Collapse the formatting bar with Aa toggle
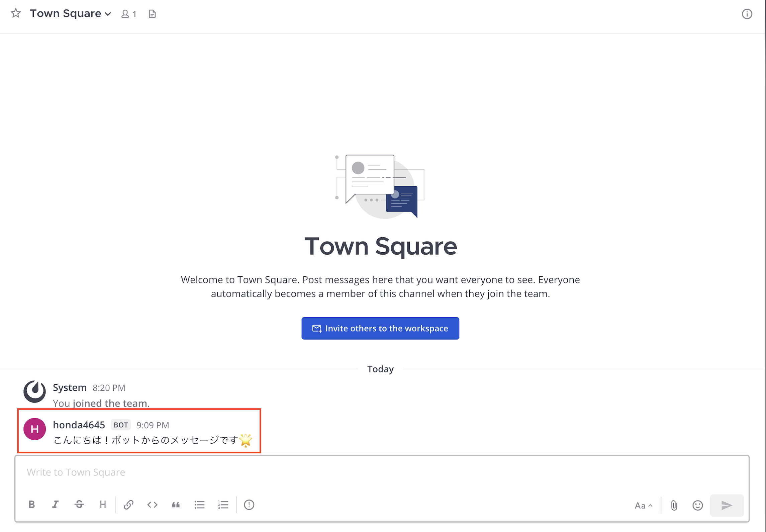 click(643, 505)
